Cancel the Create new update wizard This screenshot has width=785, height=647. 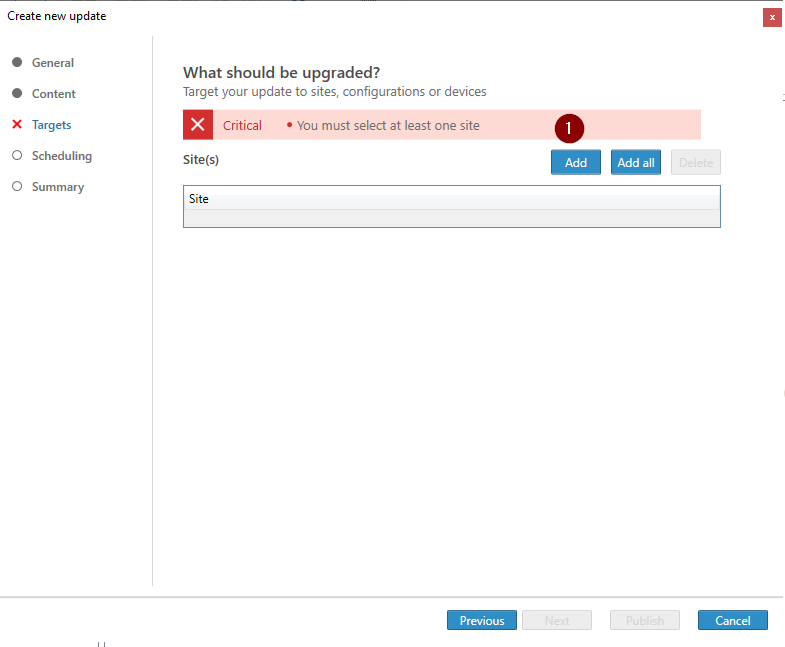(732, 620)
